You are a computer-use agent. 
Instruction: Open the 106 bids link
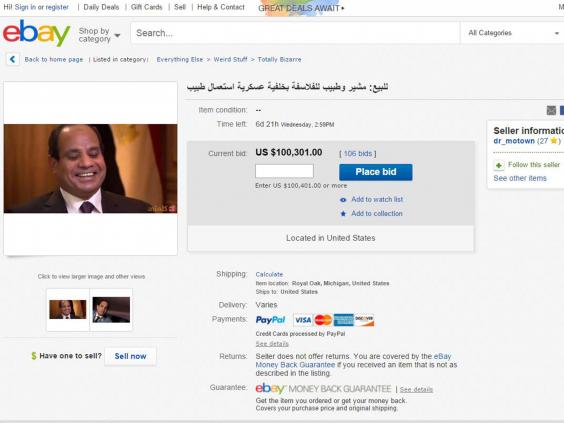tap(358, 154)
